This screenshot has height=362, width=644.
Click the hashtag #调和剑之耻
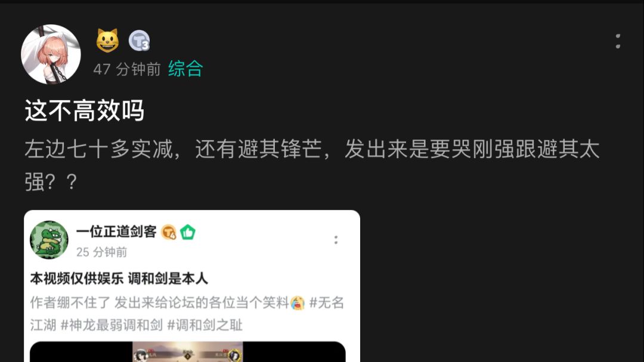[x=205, y=325]
